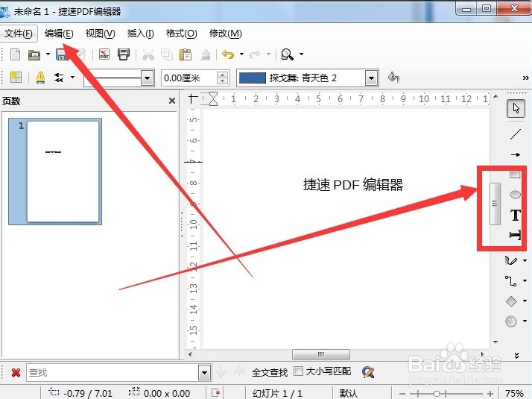Expand the connector tool dropdown arrow
The height and width of the screenshot is (399, 532).
(525, 281)
